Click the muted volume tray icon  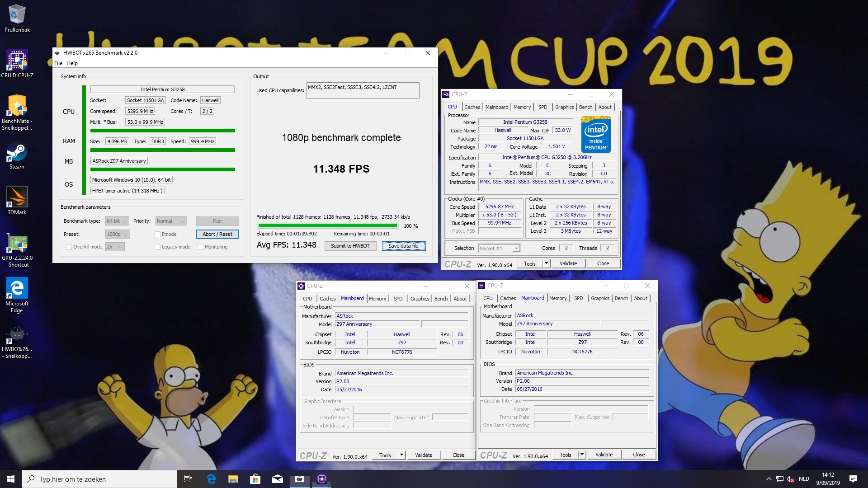tap(791, 479)
